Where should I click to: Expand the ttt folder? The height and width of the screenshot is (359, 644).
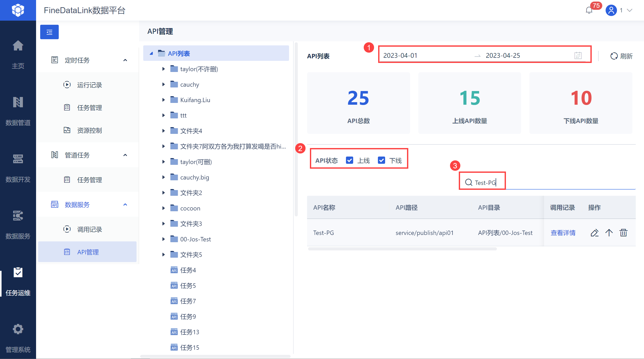[163, 115]
